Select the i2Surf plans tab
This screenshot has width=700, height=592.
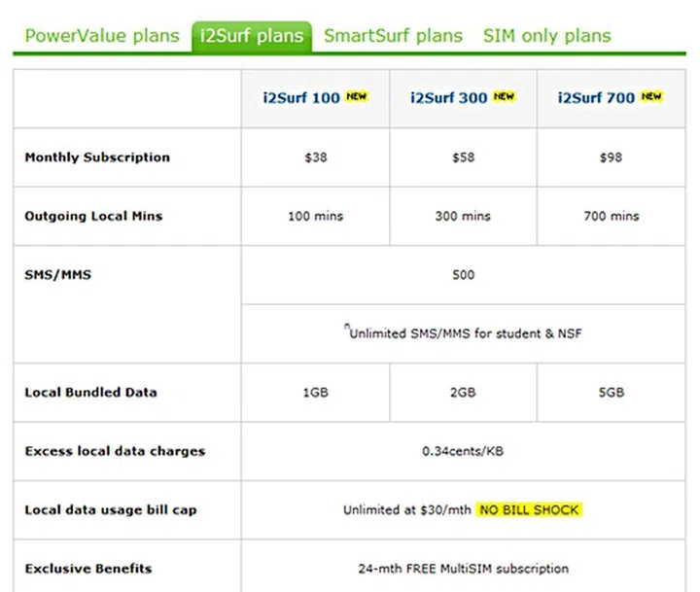(x=252, y=37)
